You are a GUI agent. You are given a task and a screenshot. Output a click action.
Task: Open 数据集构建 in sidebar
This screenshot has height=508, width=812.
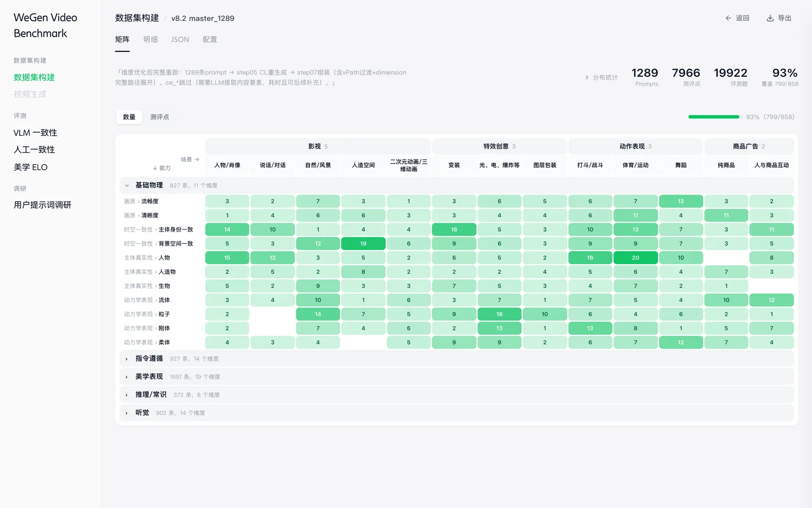coord(34,77)
